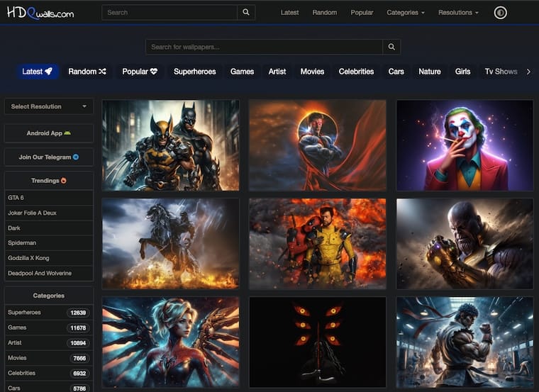This screenshot has width=539, height=392.
Task: Click the Telegram icon beside Join Our Telegram
Action: 76,157
